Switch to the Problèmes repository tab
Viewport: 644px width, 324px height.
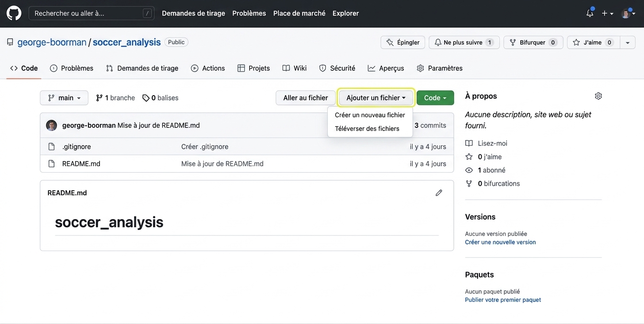[x=72, y=68]
